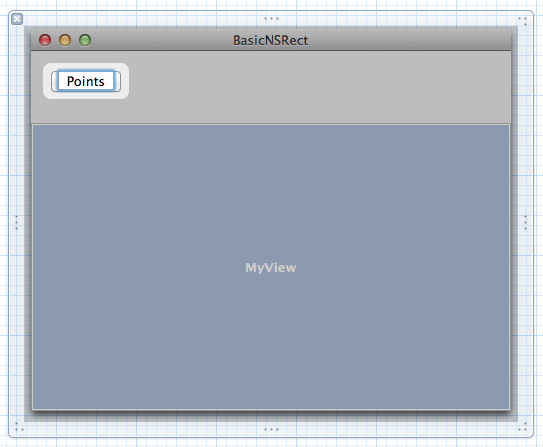Click the bottom-right corner resize handle
The width and height of the screenshot is (543, 447).
tap(523, 427)
